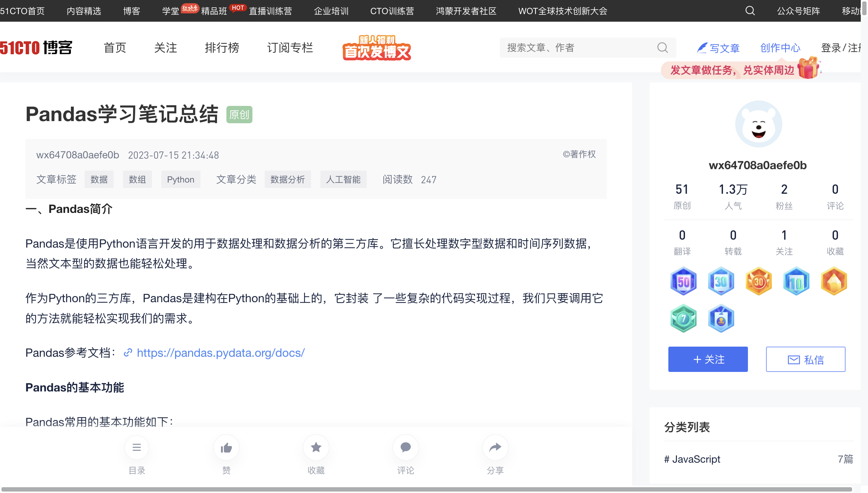Click the green 7 medal badge

683,319
